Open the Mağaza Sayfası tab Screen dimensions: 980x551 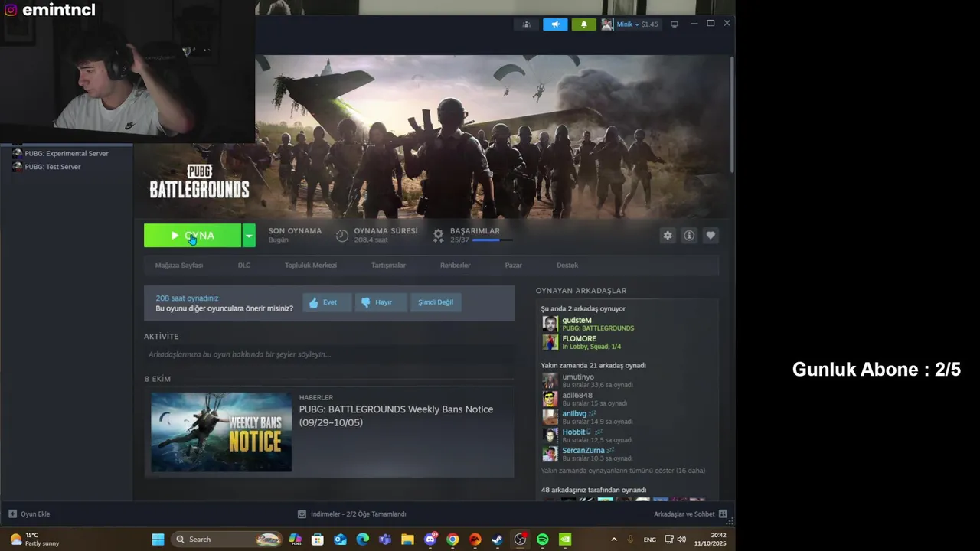(179, 266)
